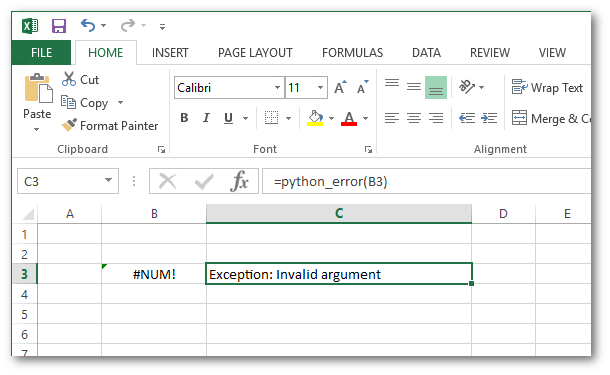Image resolution: width=610 pixels, height=375 pixels.
Task: Center text horizontally
Action: pyautogui.click(x=414, y=118)
